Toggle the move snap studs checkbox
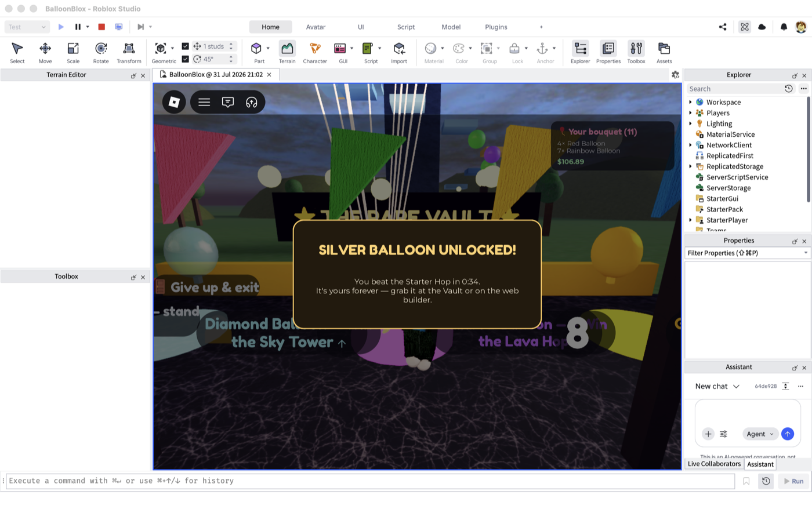This screenshot has height=509, width=812. (x=185, y=46)
